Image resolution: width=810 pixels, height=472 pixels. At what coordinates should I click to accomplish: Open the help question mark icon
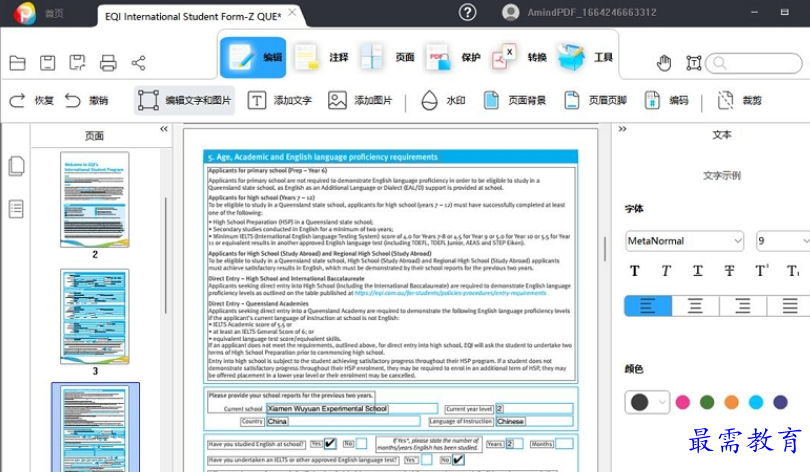coord(468,12)
